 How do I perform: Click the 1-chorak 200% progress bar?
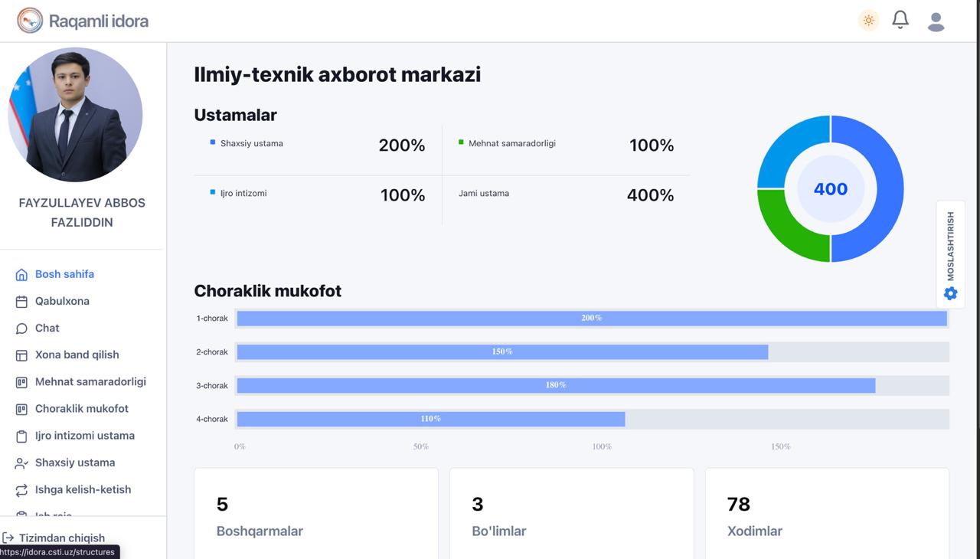(x=591, y=318)
